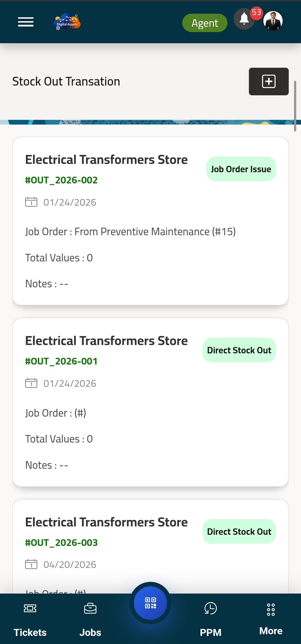Open the user profile avatar
This screenshot has width=301, height=644.
pyautogui.click(x=273, y=21)
